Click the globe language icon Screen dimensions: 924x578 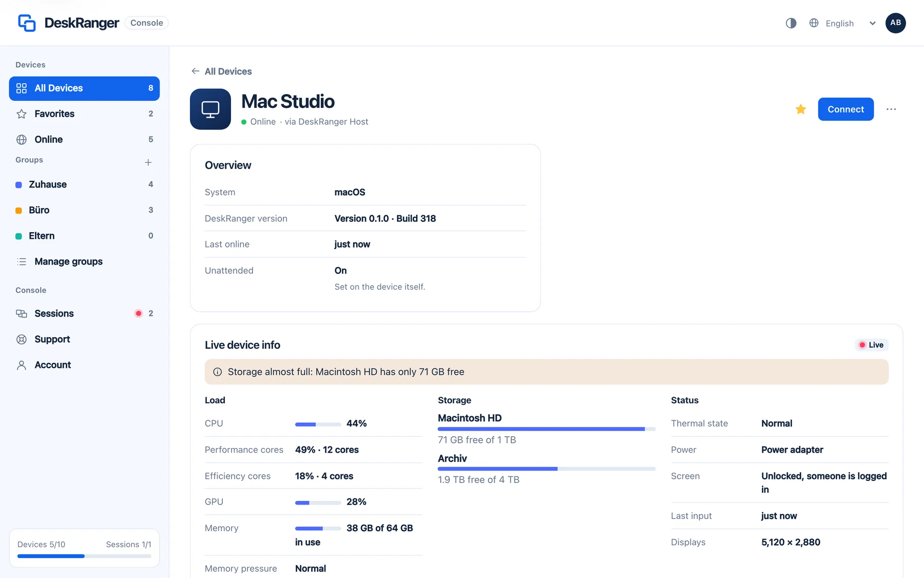click(814, 23)
